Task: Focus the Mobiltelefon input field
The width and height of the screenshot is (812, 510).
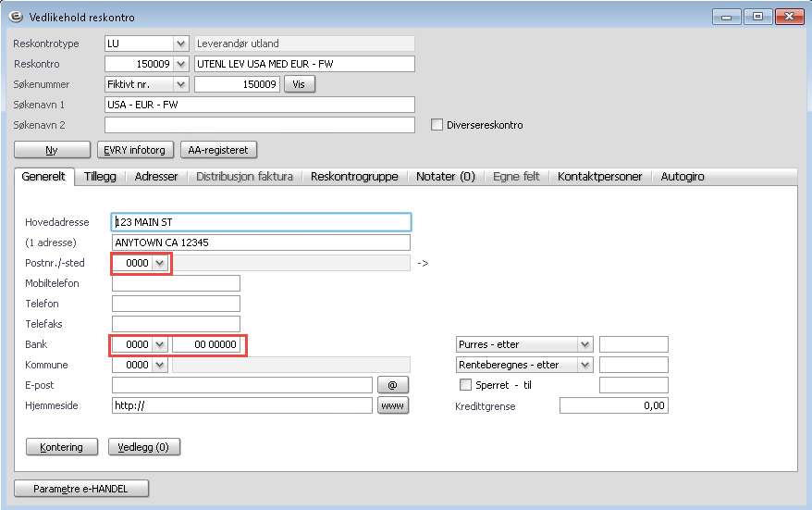Action: click(x=176, y=283)
